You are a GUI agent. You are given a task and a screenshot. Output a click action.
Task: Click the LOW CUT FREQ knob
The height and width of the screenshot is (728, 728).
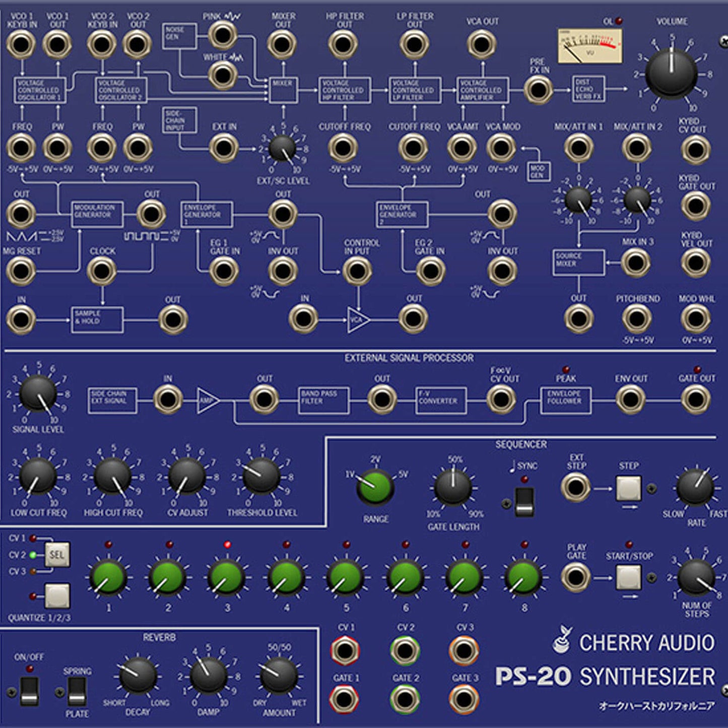tap(38, 478)
